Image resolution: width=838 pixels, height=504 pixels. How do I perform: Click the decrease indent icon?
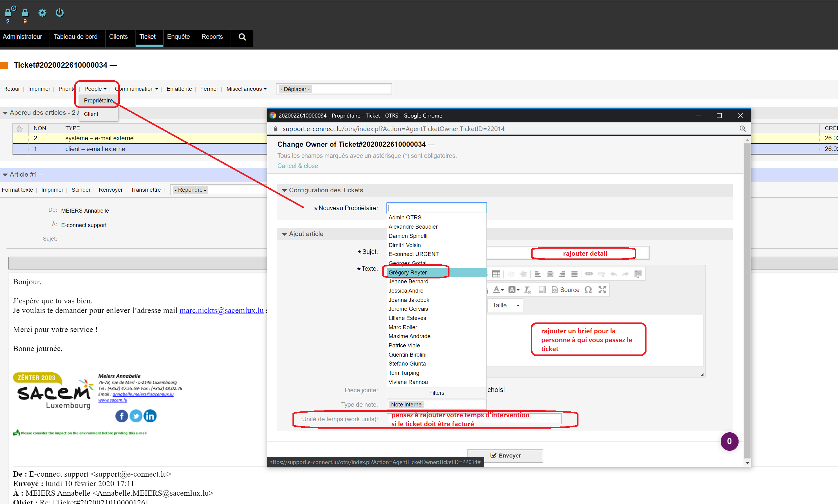coord(511,274)
